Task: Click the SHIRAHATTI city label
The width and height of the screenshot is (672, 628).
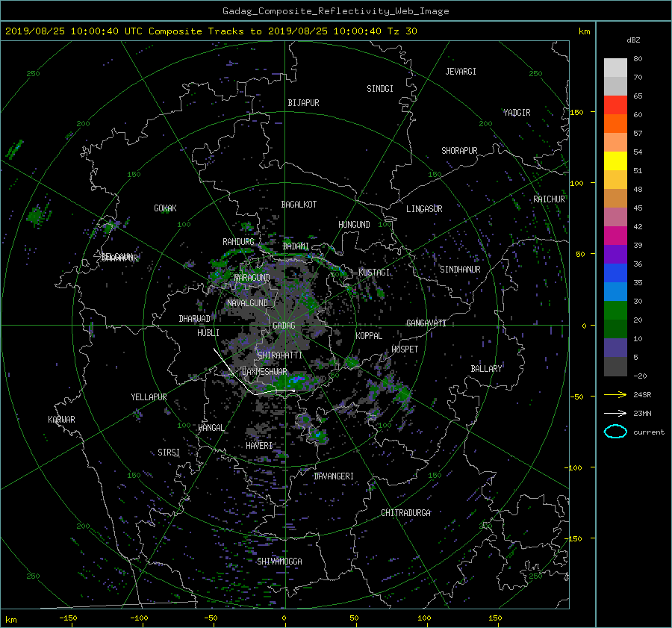Action: point(280,355)
